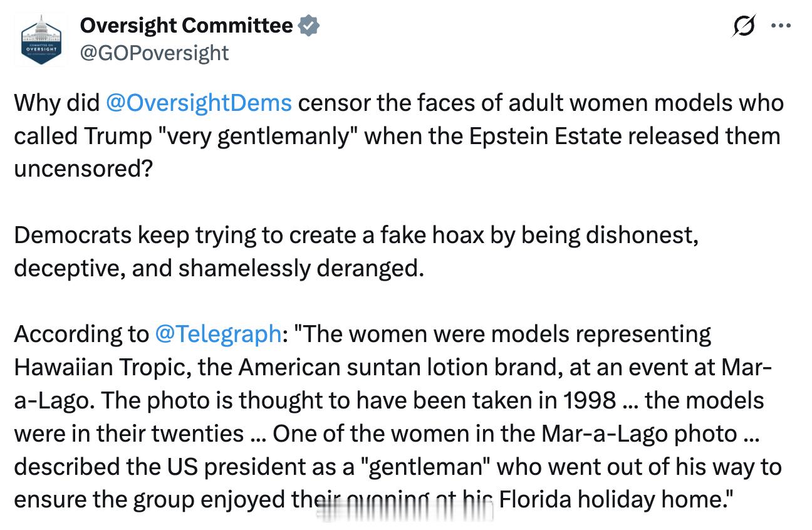Open the @Telegraph mention link
812x530 pixels.
click(x=217, y=334)
